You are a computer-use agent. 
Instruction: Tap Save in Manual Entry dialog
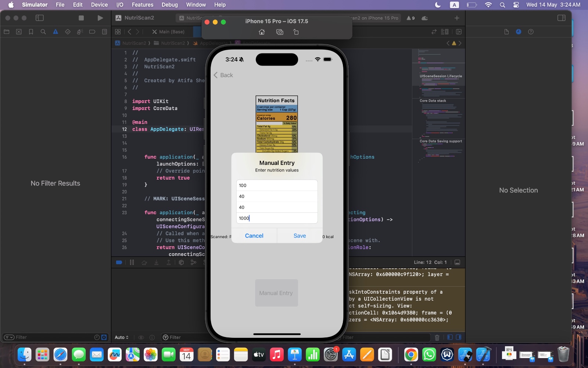click(300, 236)
